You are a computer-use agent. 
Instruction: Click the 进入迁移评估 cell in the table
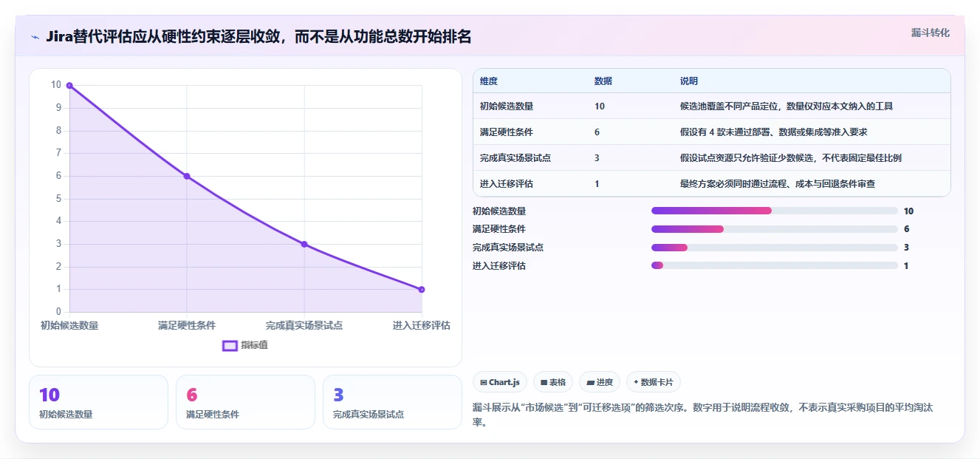pyautogui.click(x=507, y=183)
